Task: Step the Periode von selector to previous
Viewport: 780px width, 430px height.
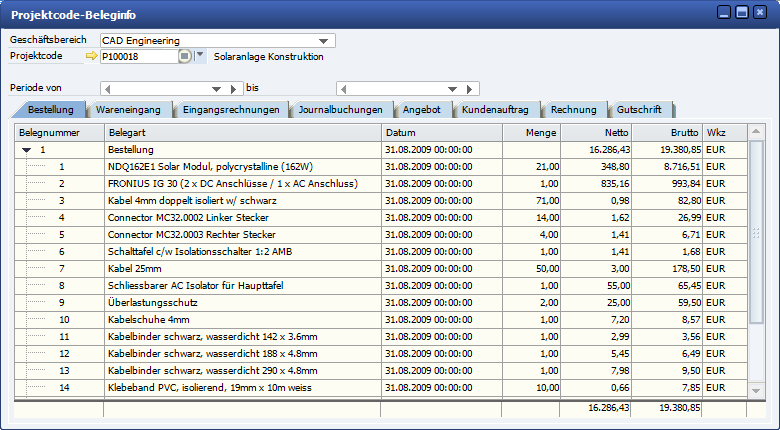Action: pyautogui.click(x=107, y=89)
